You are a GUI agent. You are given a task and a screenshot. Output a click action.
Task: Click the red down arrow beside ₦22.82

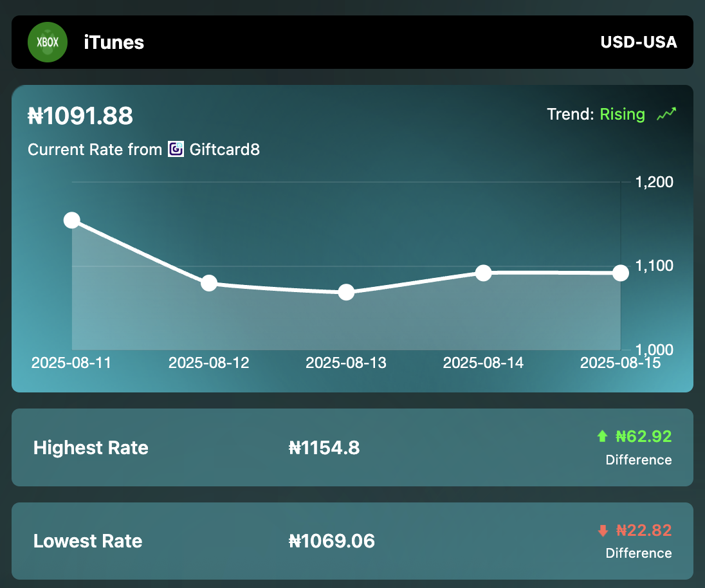[601, 530]
